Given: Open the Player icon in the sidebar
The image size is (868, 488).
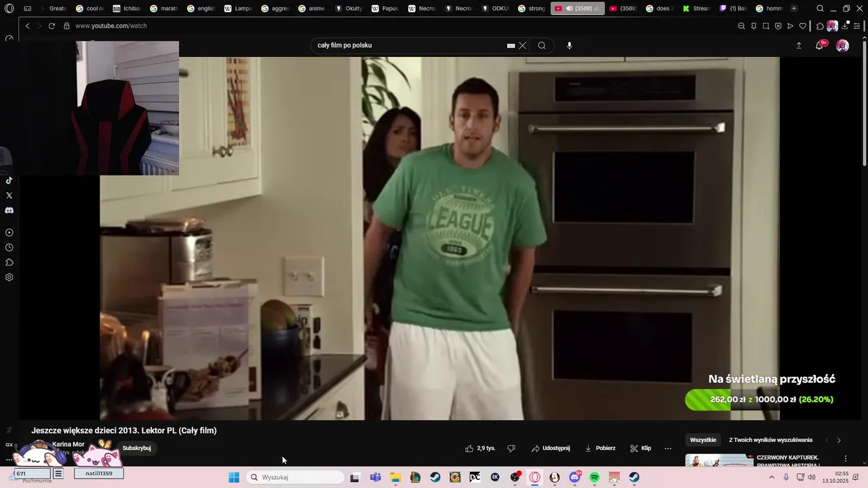Looking at the screenshot, I should point(9,232).
